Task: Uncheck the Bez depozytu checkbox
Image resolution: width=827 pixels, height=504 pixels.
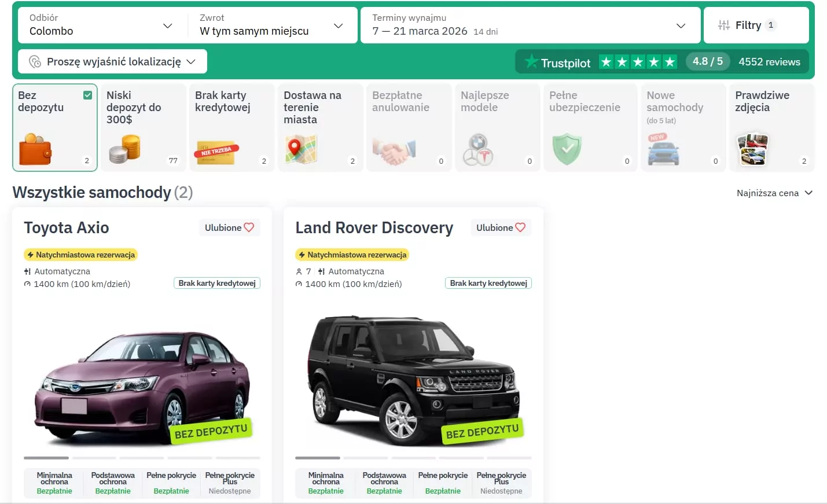Action: click(87, 95)
